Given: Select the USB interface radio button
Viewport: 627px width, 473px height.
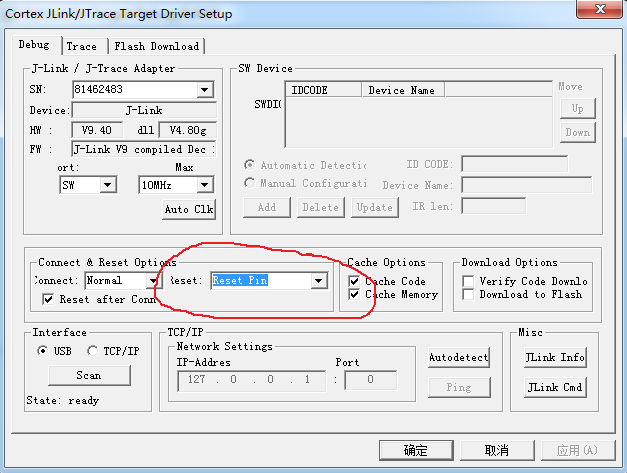Looking at the screenshot, I should pyautogui.click(x=42, y=351).
